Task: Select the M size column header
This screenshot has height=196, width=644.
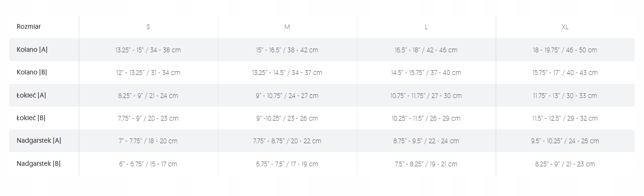Action: tap(287, 27)
